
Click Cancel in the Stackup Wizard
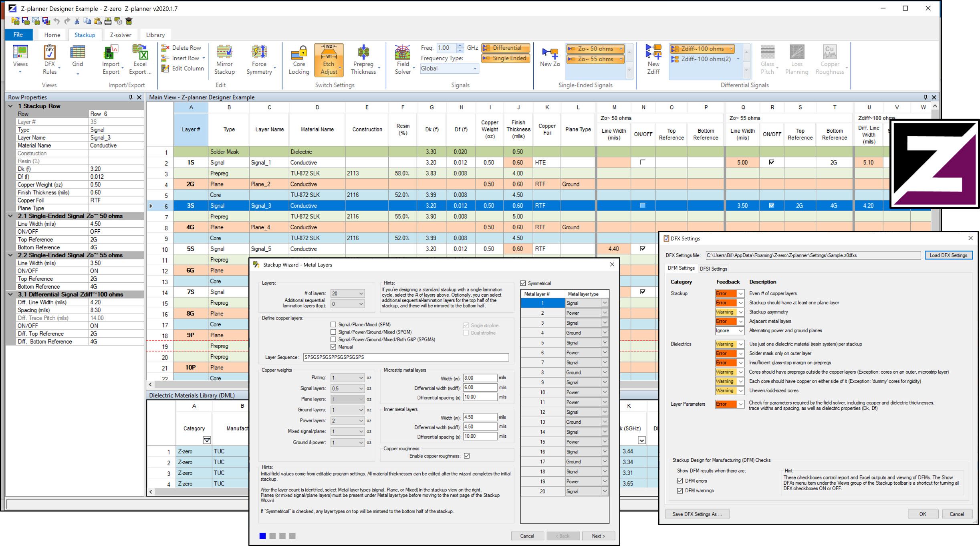tap(527, 536)
